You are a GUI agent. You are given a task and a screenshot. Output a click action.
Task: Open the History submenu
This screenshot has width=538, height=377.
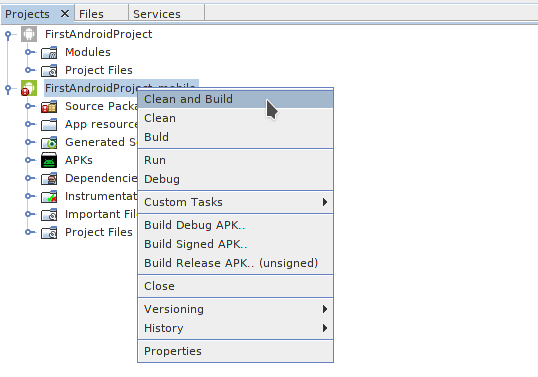click(x=235, y=328)
